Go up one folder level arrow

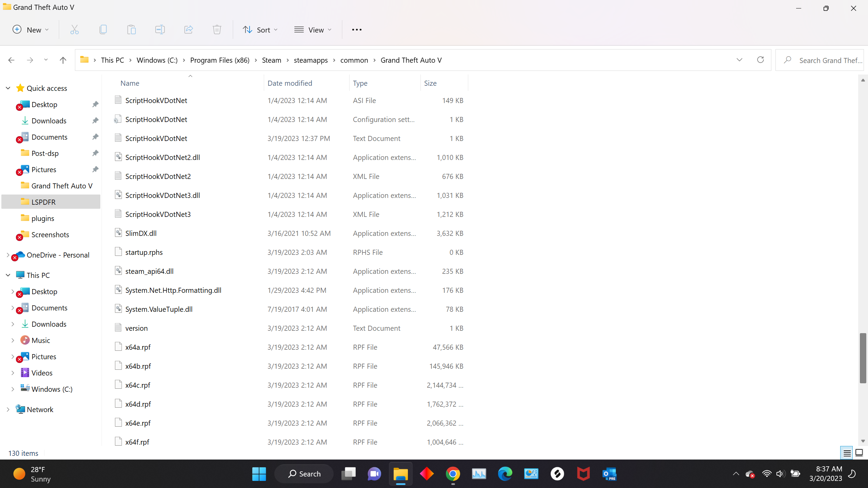[x=63, y=60]
